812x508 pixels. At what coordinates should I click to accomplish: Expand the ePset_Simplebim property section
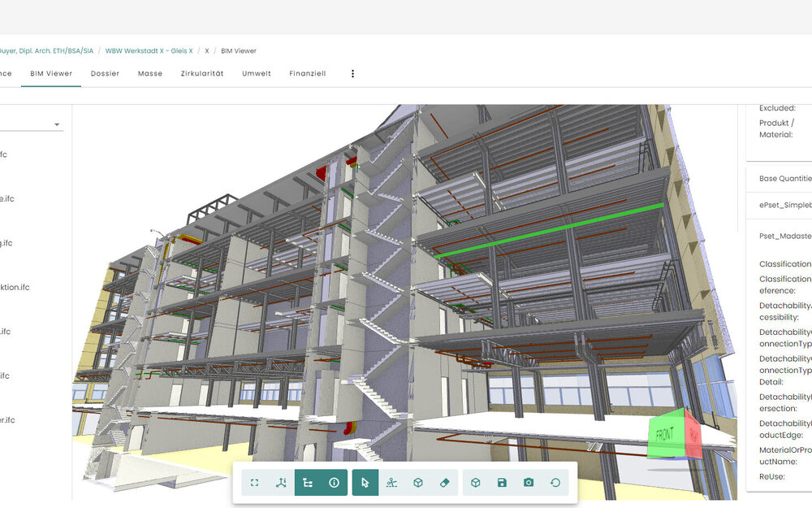[x=784, y=207]
